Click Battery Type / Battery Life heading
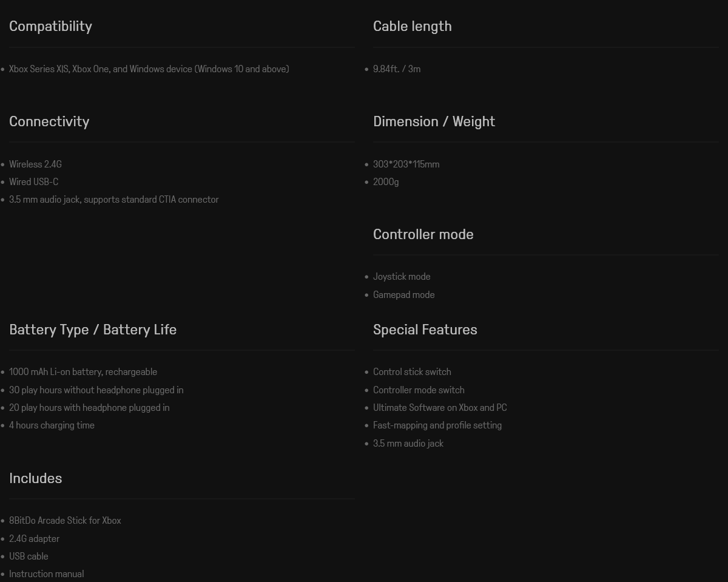This screenshot has width=728, height=582. pos(93,330)
